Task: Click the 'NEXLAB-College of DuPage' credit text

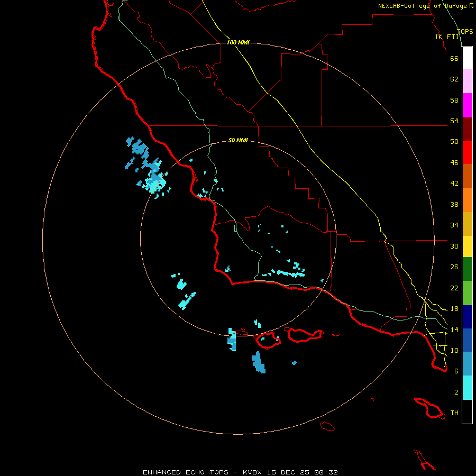Action: click(x=424, y=6)
